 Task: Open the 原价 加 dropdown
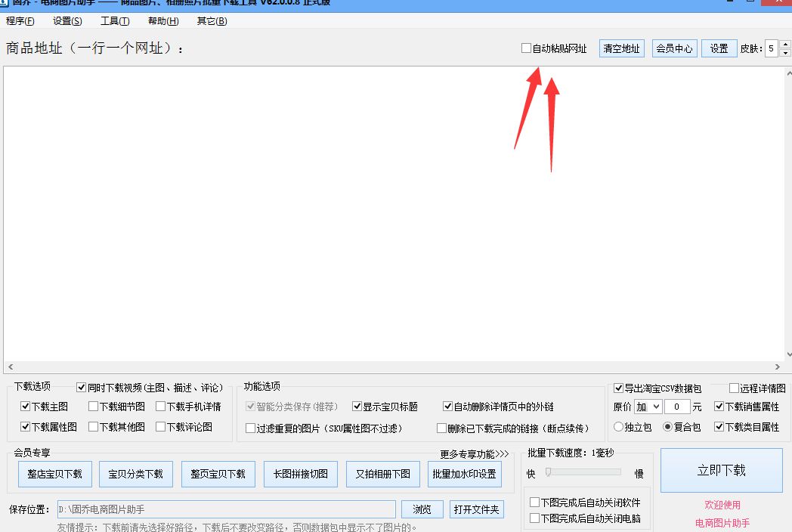(x=648, y=407)
